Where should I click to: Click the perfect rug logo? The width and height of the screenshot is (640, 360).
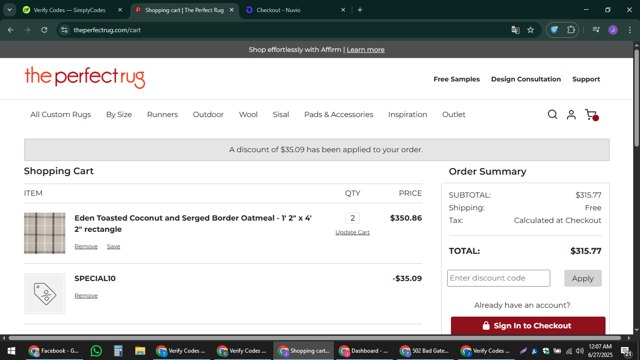[85, 78]
